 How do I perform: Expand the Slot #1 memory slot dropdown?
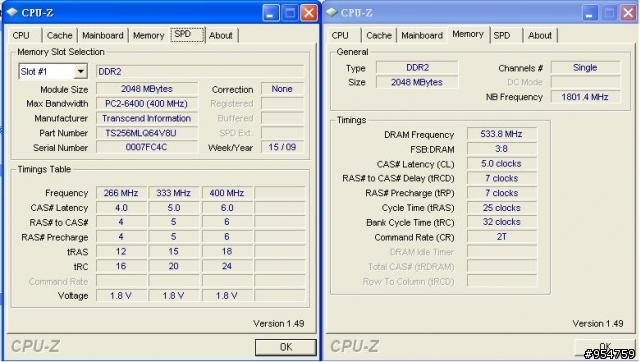click(81, 71)
